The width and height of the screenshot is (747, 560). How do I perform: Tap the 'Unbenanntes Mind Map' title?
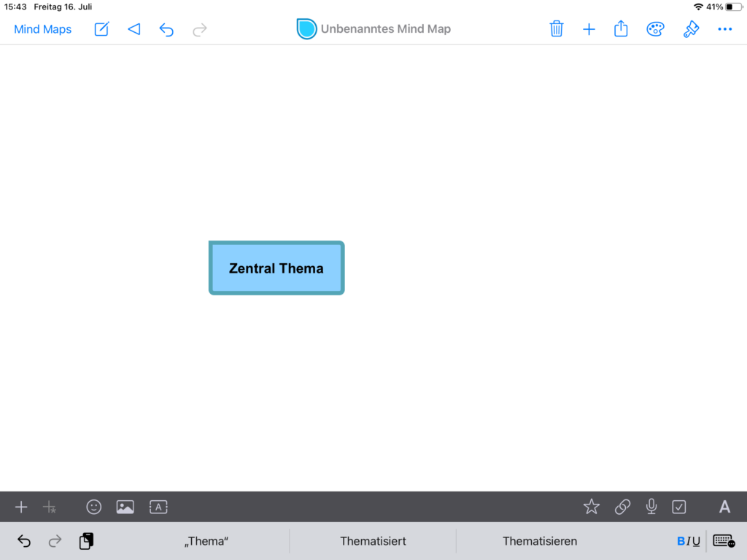tap(385, 29)
